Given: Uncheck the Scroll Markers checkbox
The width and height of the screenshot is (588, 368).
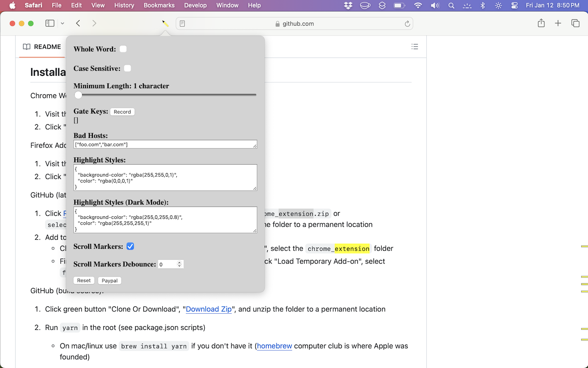Looking at the screenshot, I should (130, 247).
